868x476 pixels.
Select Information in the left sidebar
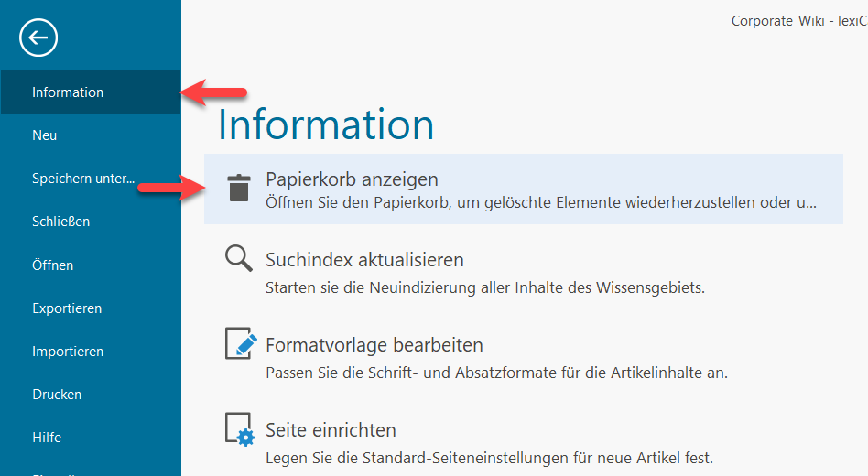click(68, 92)
